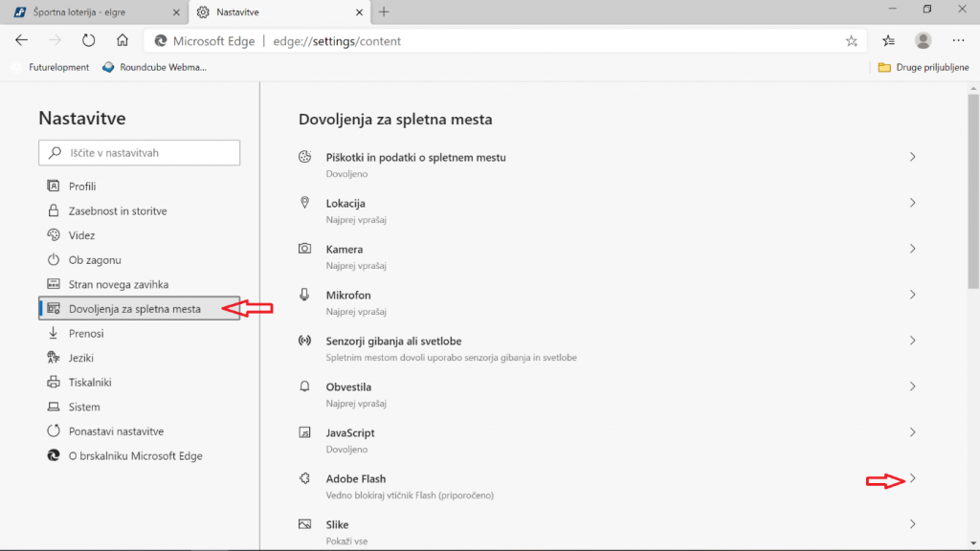This screenshot has width=980, height=551.
Task: Click the back navigation arrow
Action: click(22, 40)
